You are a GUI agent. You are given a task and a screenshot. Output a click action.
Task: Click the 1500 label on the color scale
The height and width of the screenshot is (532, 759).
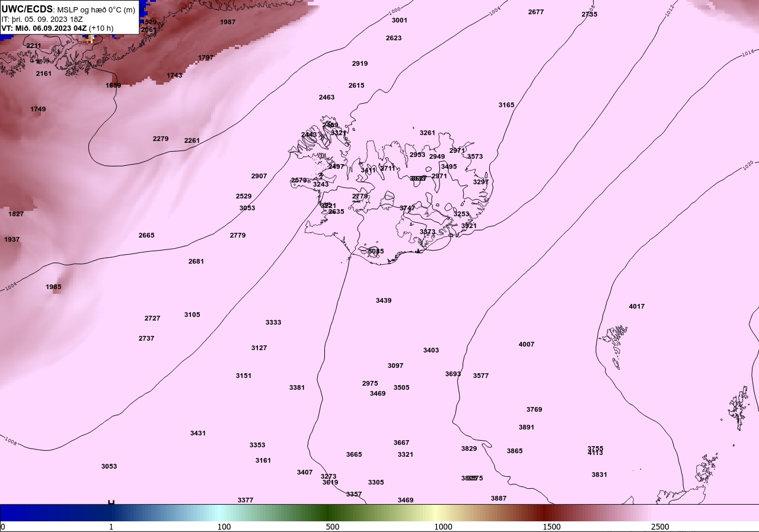point(551,527)
